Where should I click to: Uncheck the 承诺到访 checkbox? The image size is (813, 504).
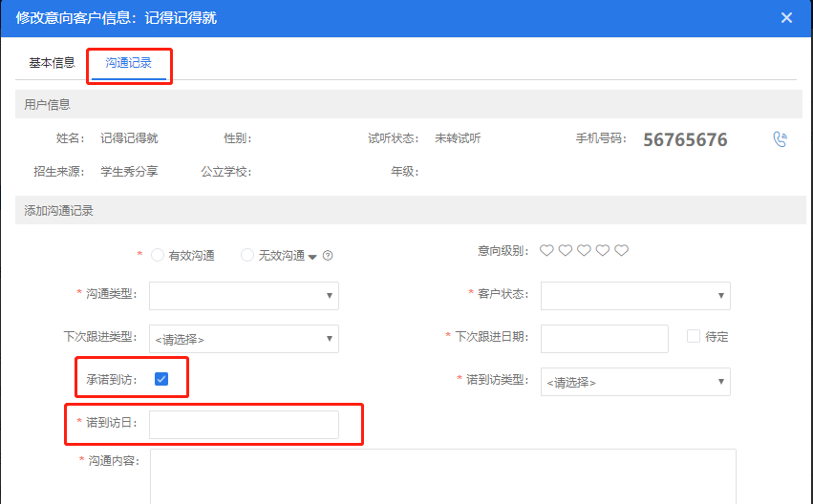point(161,379)
